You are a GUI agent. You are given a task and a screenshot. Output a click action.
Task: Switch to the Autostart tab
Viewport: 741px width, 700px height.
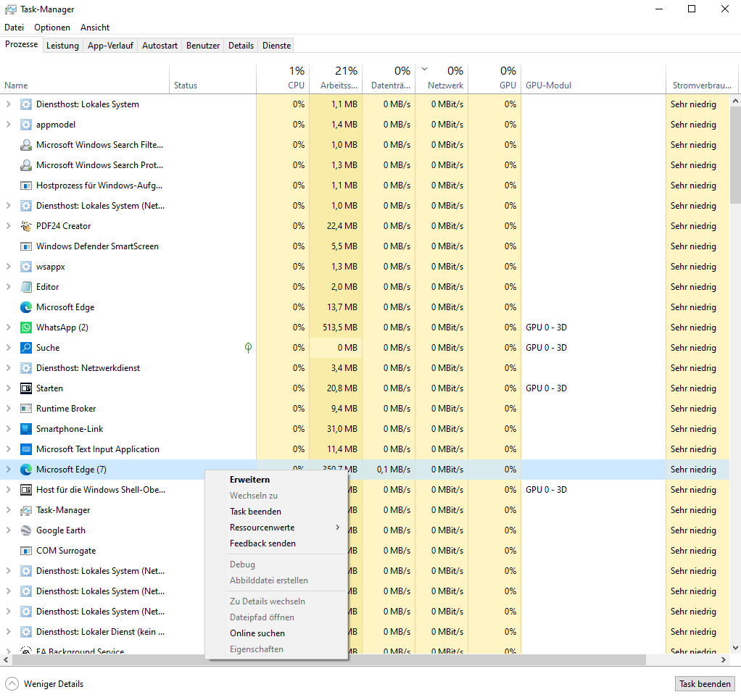pyautogui.click(x=160, y=46)
